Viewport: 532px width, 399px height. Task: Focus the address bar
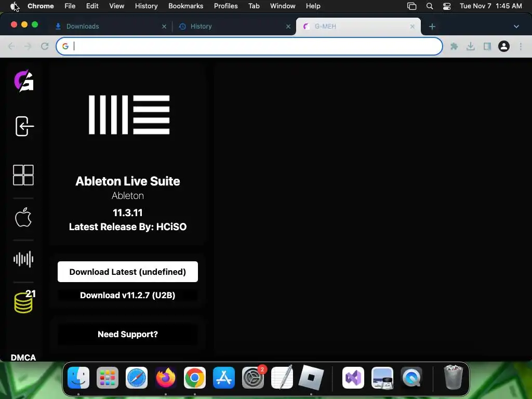[x=249, y=46]
